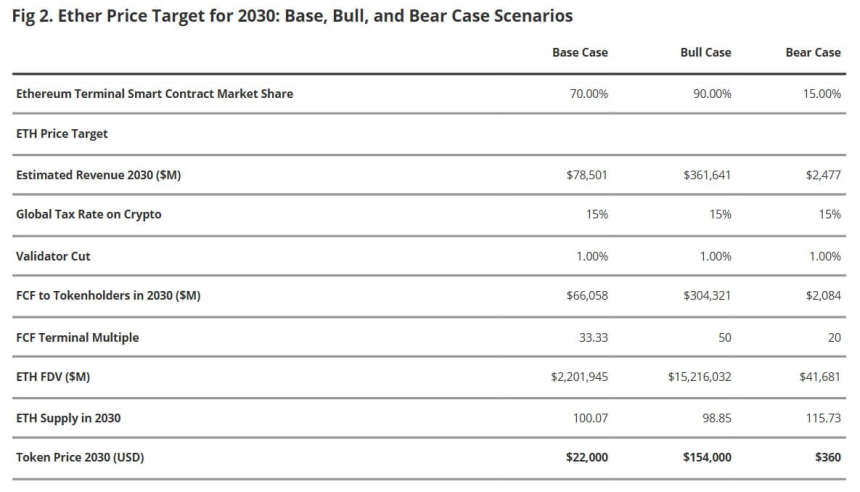Click the figure title about Ether Price Target
This screenshot has height=492, width=860.
(x=293, y=17)
